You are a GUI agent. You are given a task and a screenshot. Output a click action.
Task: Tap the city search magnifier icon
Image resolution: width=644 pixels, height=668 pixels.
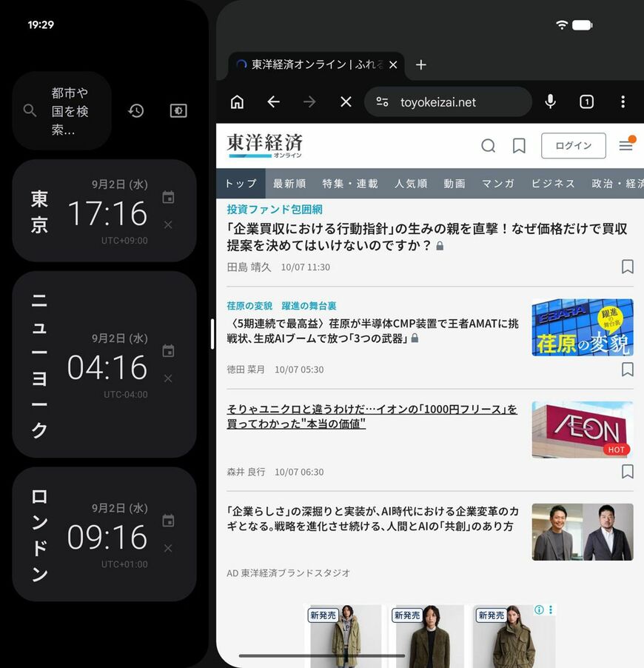pyautogui.click(x=30, y=110)
